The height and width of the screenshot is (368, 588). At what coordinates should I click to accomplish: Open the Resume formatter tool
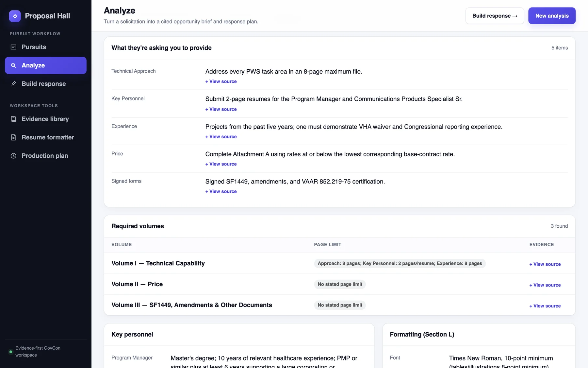tap(46, 137)
